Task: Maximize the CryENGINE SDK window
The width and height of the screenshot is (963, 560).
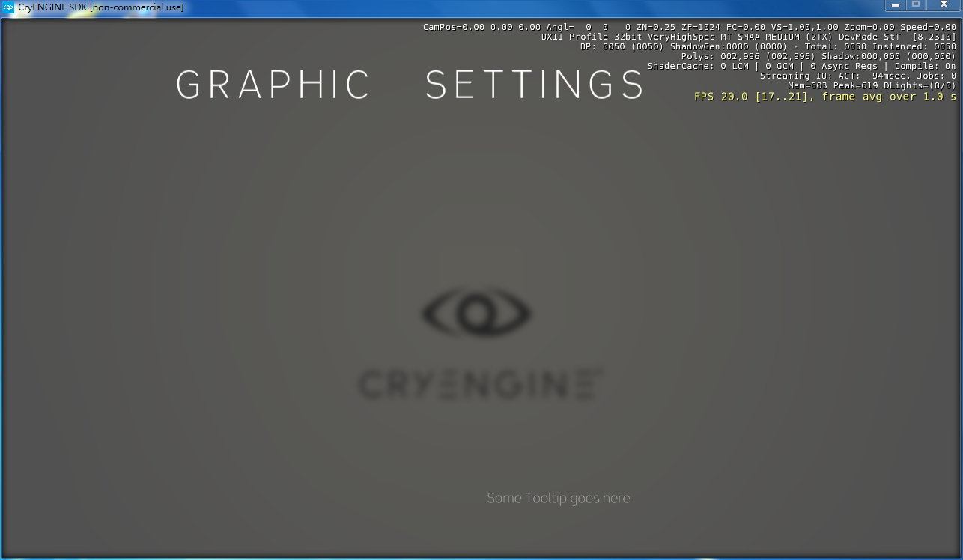Action: (x=915, y=5)
